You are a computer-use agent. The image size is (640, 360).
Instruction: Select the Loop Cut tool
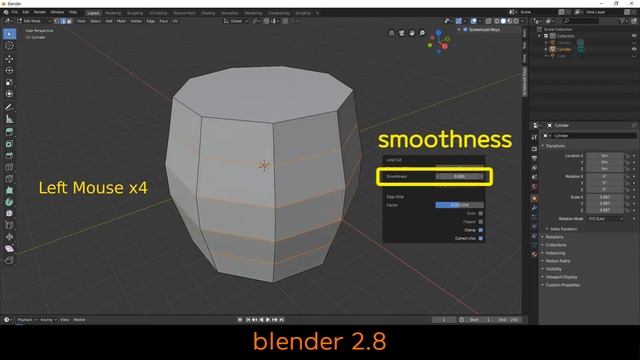click(9, 167)
